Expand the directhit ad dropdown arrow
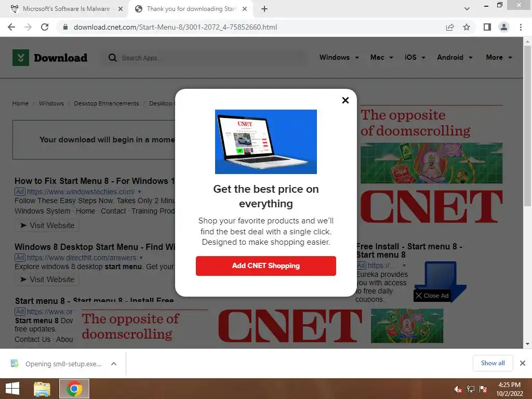 (x=141, y=258)
